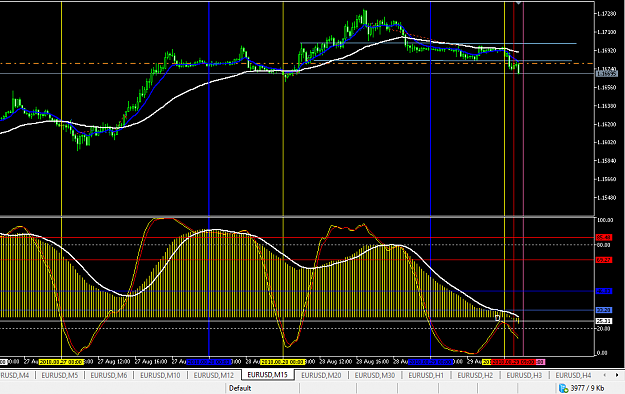
Task: Switch to the EURUSD,H4 chart tab
Action: point(573,375)
